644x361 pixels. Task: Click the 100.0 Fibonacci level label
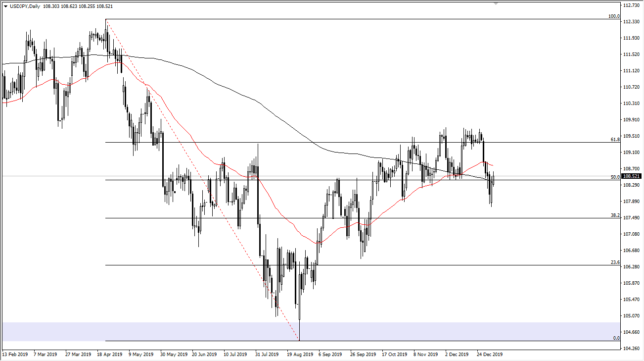pyautogui.click(x=615, y=17)
